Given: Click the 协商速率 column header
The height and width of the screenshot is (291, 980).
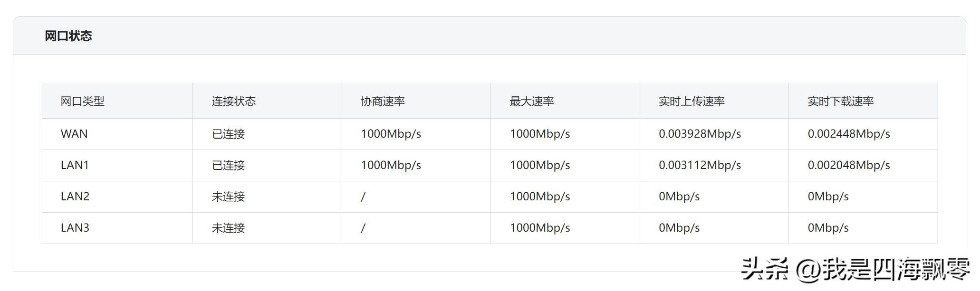Looking at the screenshot, I should click(383, 101).
